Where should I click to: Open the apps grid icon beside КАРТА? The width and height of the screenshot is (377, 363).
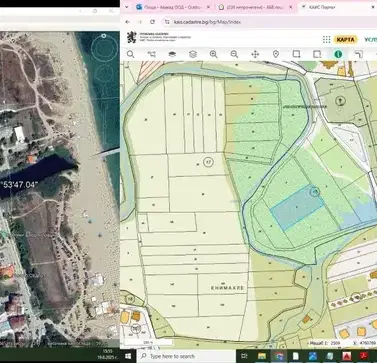coord(326,40)
